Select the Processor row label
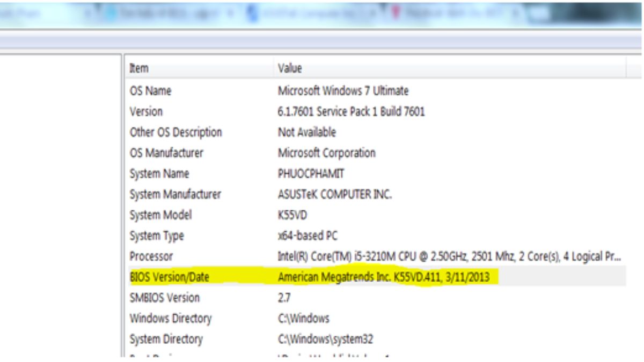Viewport: 644px width, 362px height. [x=151, y=256]
